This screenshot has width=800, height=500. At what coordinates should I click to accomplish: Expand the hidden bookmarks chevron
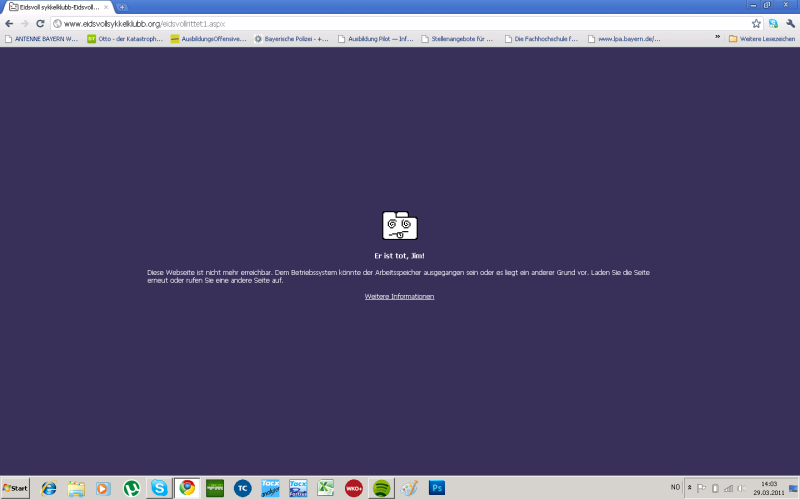pyautogui.click(x=717, y=38)
